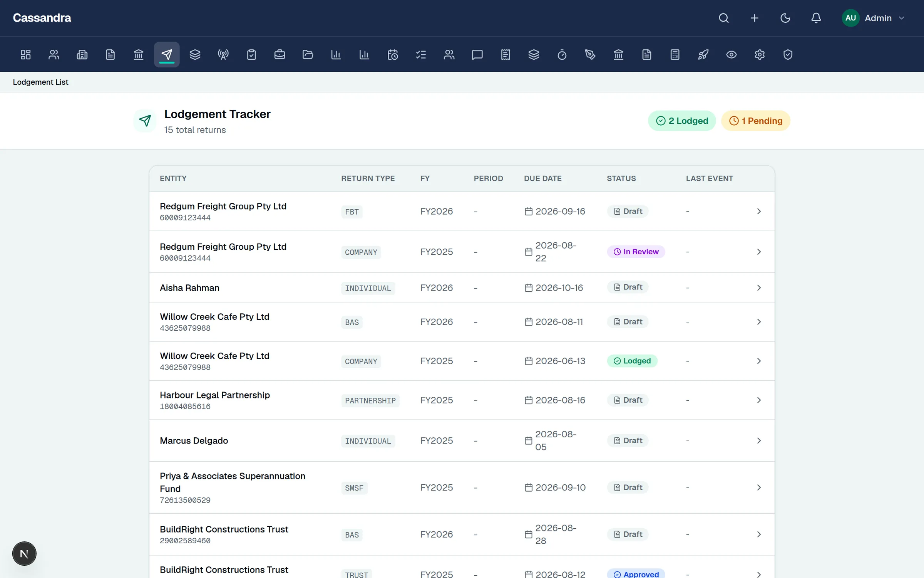
Task: Expand the BuildRight Constructions BAS row chevron
Action: point(759,534)
